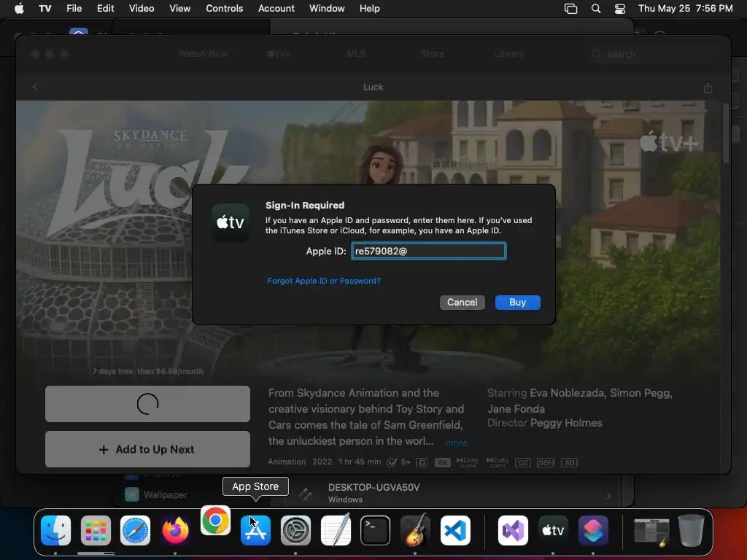Expand description with the more link

coord(456,443)
